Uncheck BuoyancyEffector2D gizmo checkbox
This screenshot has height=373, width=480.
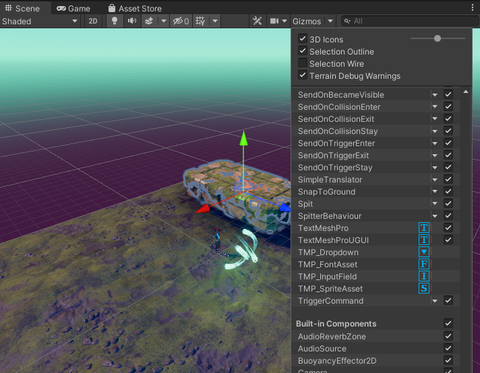pyautogui.click(x=448, y=360)
